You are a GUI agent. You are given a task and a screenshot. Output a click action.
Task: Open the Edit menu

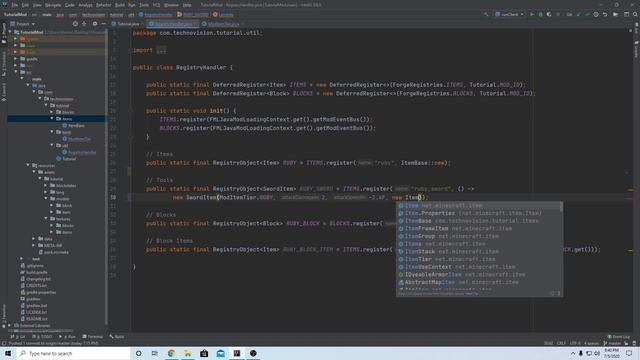(25, 5)
